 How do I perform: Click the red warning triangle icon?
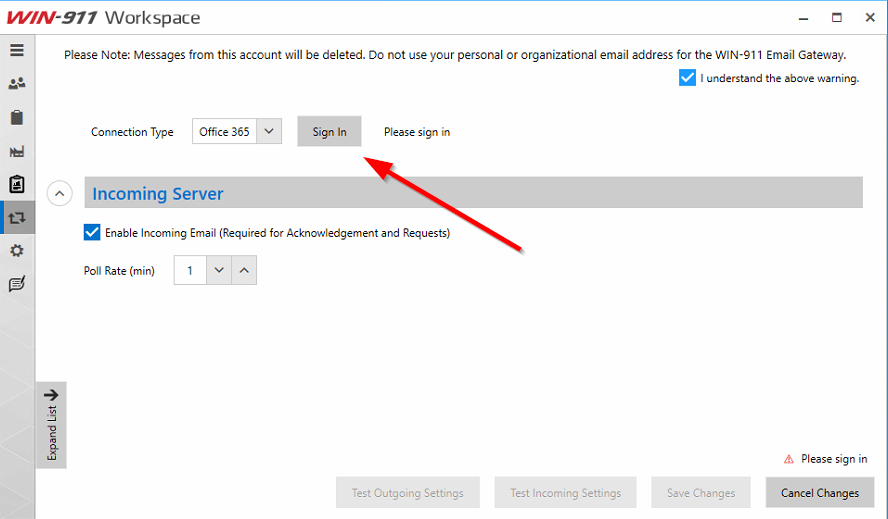click(788, 459)
